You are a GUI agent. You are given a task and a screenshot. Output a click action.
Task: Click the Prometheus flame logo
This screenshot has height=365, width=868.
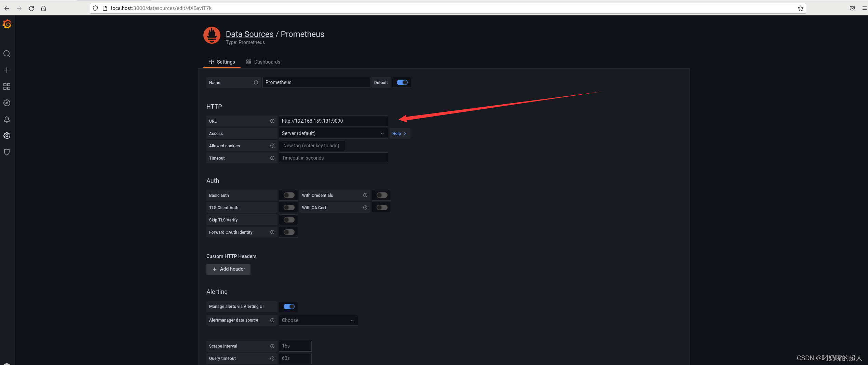pos(212,35)
